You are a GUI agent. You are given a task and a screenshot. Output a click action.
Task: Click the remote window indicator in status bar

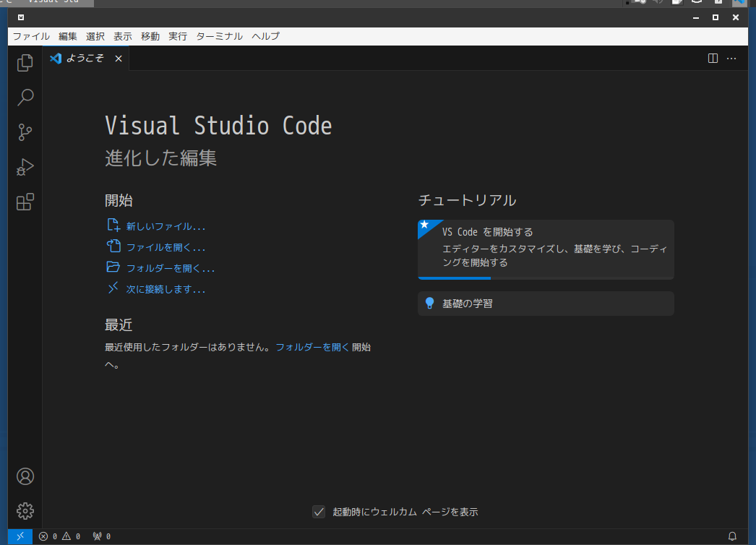[20, 536]
